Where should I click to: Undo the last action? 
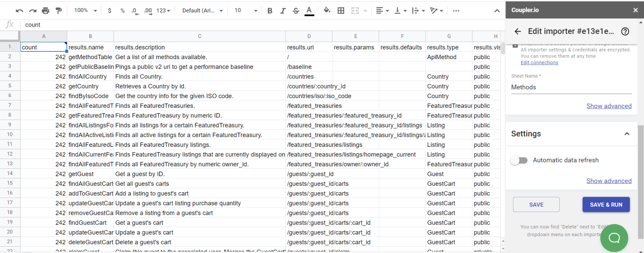pyautogui.click(x=20, y=10)
